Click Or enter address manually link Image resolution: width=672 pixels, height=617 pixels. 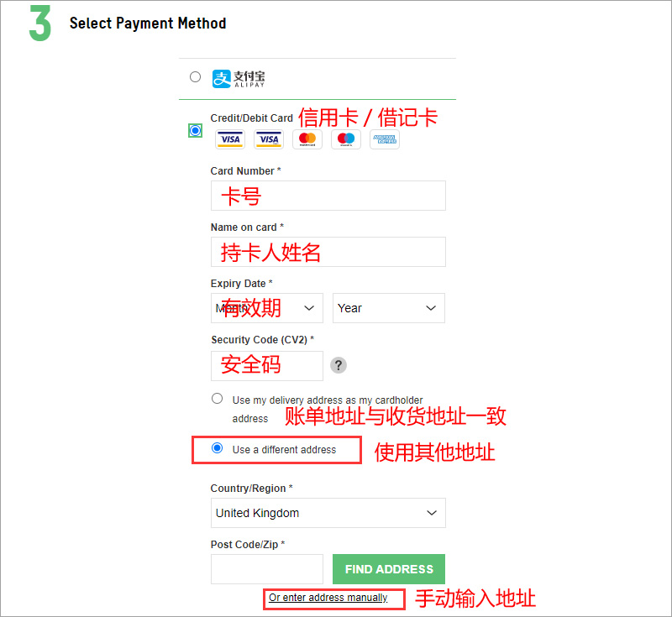pos(328,598)
